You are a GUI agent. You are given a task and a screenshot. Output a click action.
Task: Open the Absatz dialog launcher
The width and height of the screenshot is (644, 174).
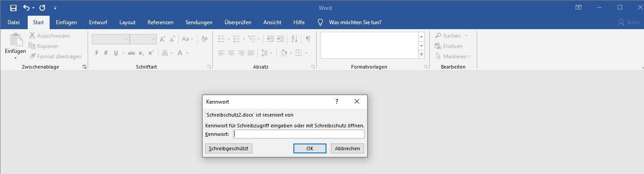pos(313,67)
